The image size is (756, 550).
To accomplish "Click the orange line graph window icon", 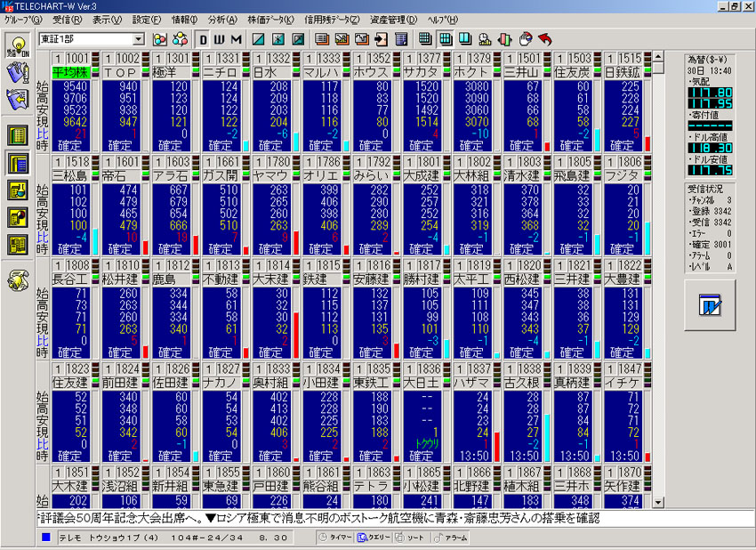I will 362,39.
